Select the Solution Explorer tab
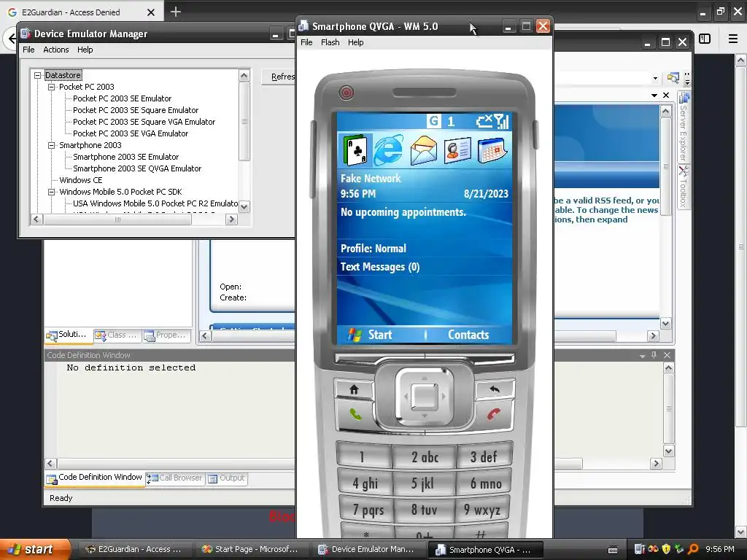The height and width of the screenshot is (560, 747). [x=67, y=335]
